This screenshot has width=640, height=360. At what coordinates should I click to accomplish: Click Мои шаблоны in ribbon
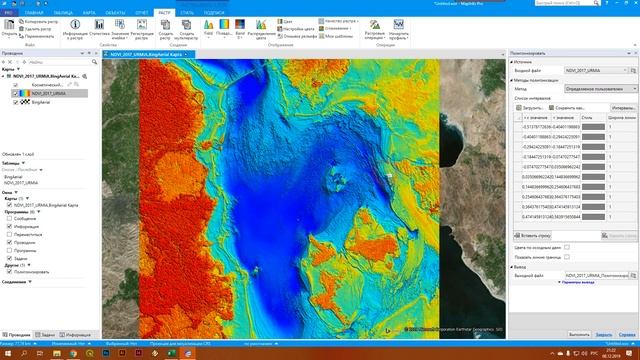click(336, 36)
